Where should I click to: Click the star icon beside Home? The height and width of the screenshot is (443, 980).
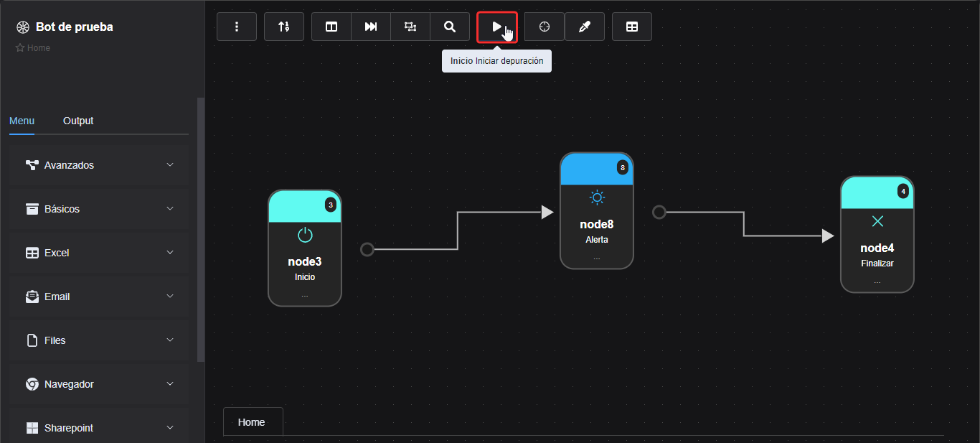point(20,48)
